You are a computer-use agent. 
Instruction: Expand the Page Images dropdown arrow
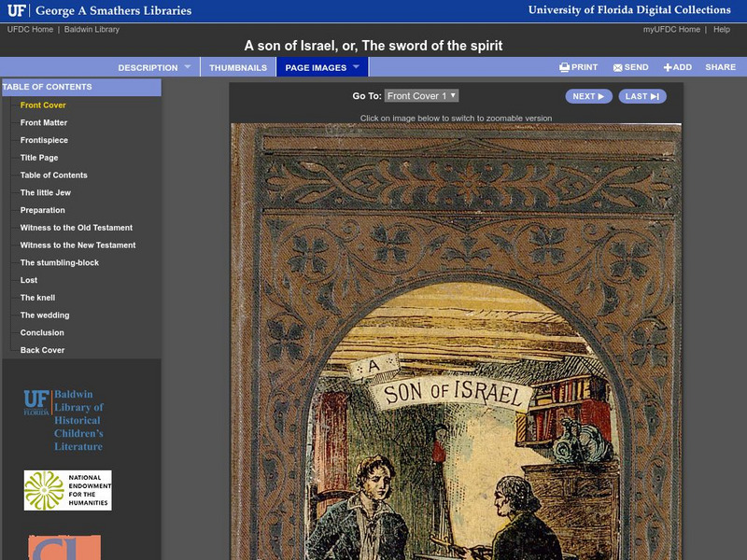pyautogui.click(x=356, y=67)
